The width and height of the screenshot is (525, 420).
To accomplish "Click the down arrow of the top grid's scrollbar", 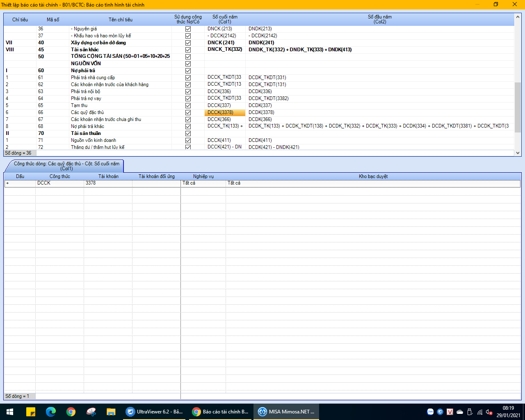I will click(518, 153).
